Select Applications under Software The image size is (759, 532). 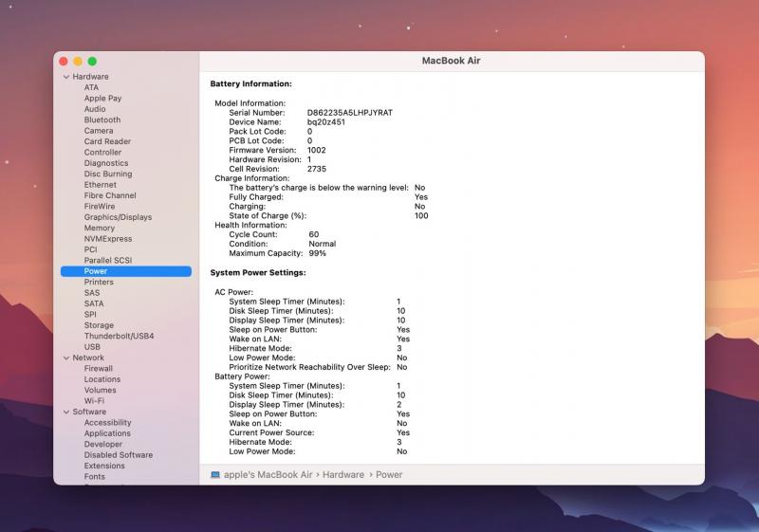107,433
